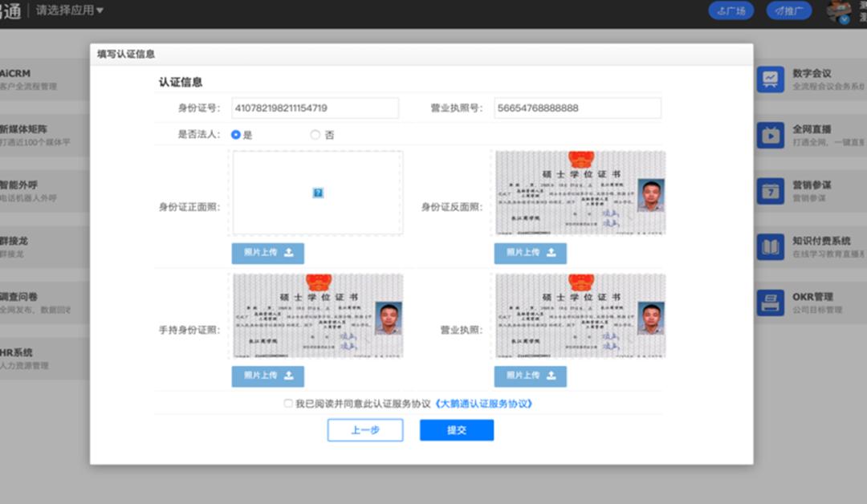Open the 数字会议 app icon
This screenshot has width=867, height=504.
click(x=771, y=78)
